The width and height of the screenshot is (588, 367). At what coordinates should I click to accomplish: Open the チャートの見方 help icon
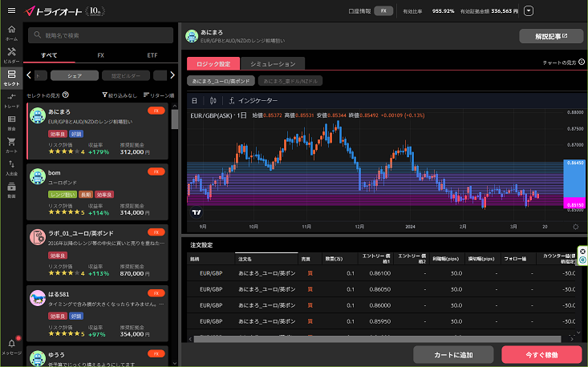582,62
